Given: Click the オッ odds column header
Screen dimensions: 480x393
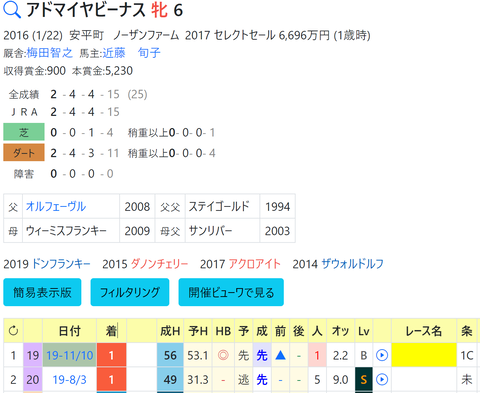Looking at the screenshot, I should pos(341,331).
